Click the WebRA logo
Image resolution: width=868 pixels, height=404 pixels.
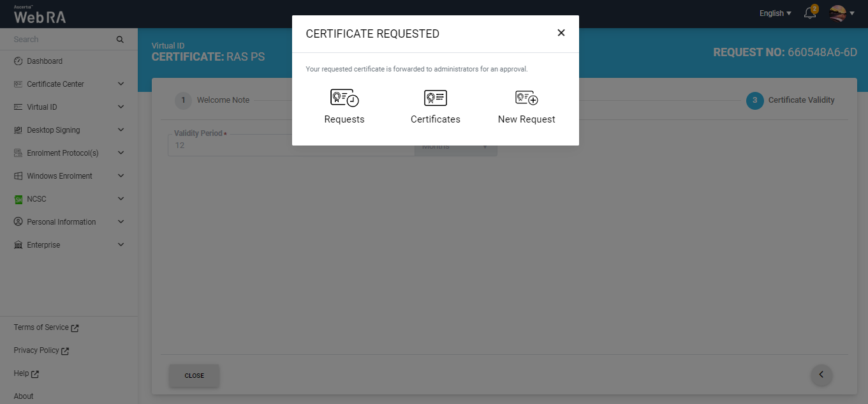(40, 14)
